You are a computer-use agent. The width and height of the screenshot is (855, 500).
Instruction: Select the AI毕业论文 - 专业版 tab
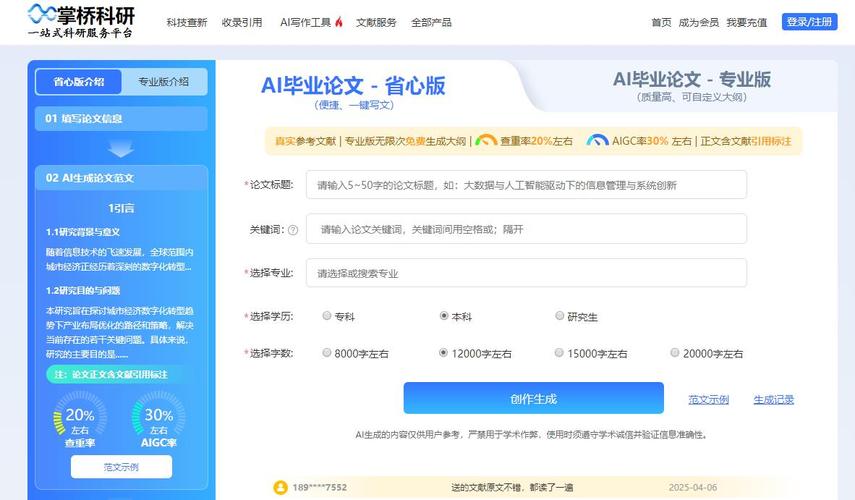pos(691,86)
